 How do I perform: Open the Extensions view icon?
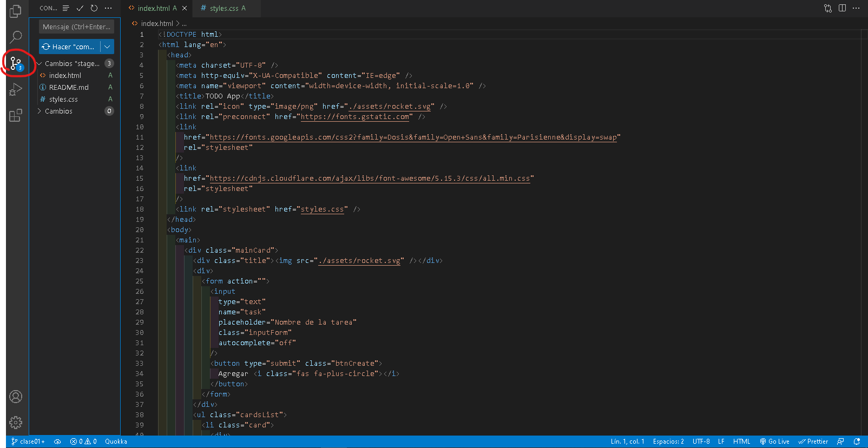coord(16,115)
